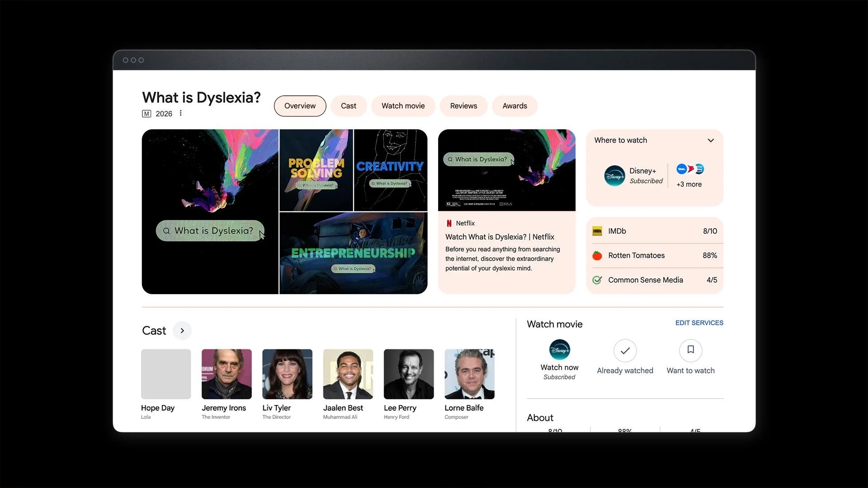Go to the Reviews tab
The image size is (868, 488).
(x=463, y=106)
